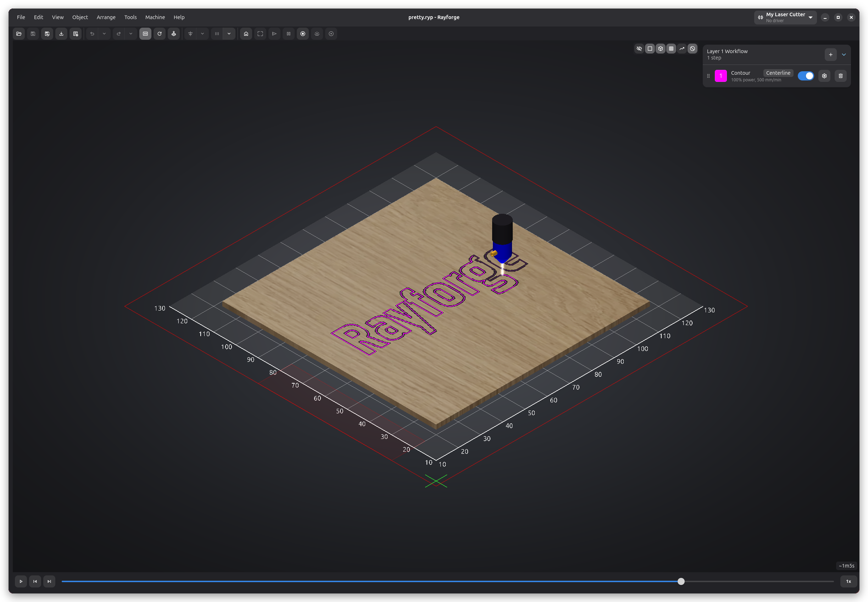Toggle the travel-path line button

tap(681, 48)
